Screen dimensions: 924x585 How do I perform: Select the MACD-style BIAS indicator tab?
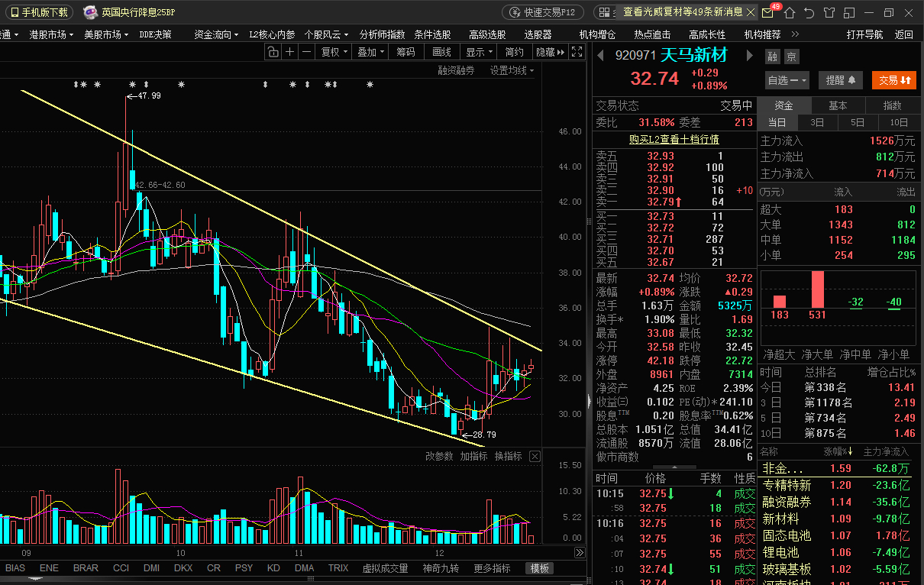coord(15,568)
